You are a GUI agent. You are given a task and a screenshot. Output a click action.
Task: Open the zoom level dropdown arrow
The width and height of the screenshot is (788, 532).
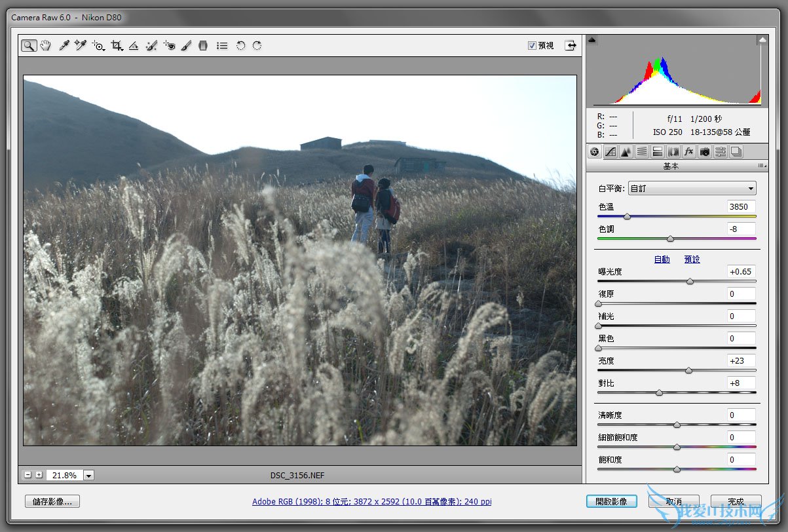click(88, 475)
